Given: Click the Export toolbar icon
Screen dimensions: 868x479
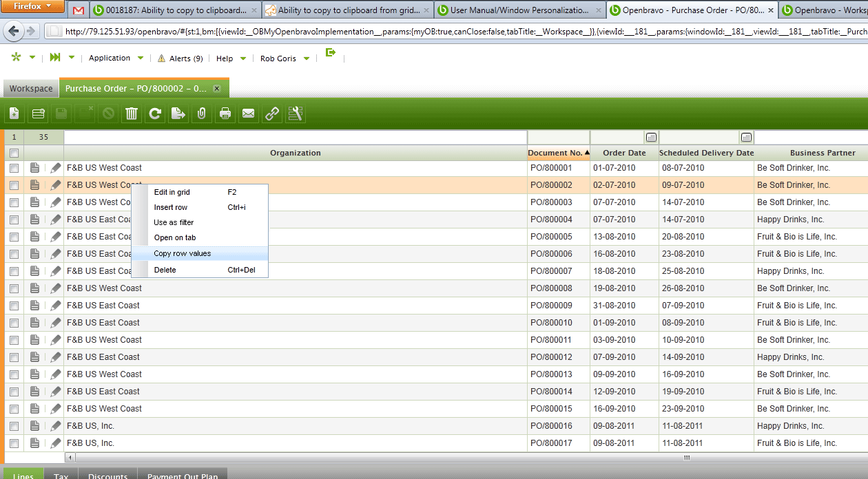Looking at the screenshot, I should coord(178,114).
